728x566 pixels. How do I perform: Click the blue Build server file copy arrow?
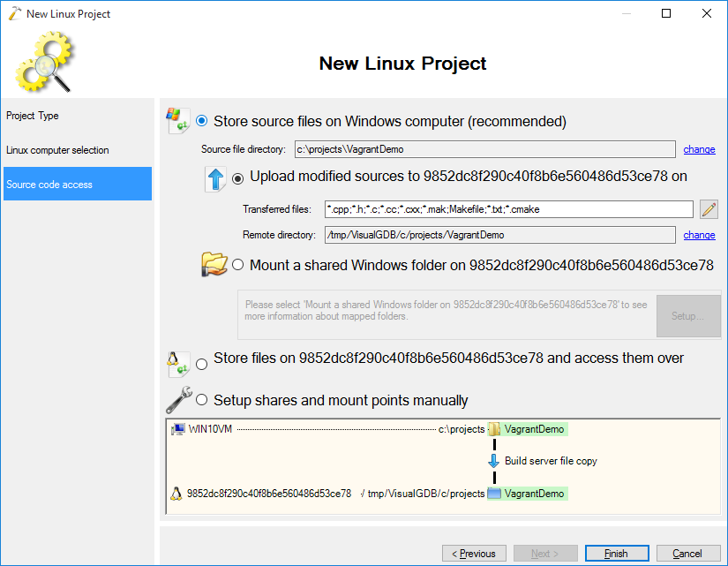coord(494,461)
